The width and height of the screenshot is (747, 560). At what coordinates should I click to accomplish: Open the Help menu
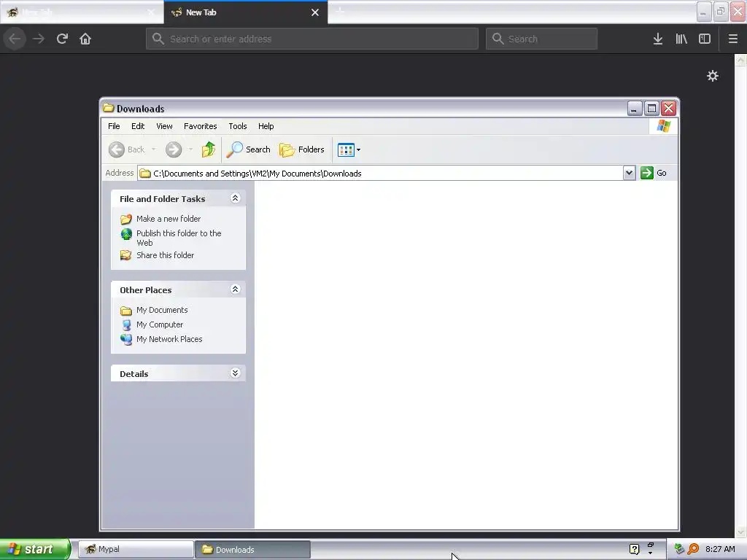266,126
